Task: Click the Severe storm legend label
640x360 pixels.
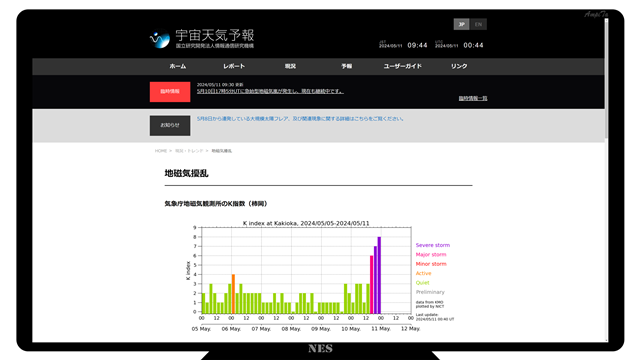Action: coord(433,245)
